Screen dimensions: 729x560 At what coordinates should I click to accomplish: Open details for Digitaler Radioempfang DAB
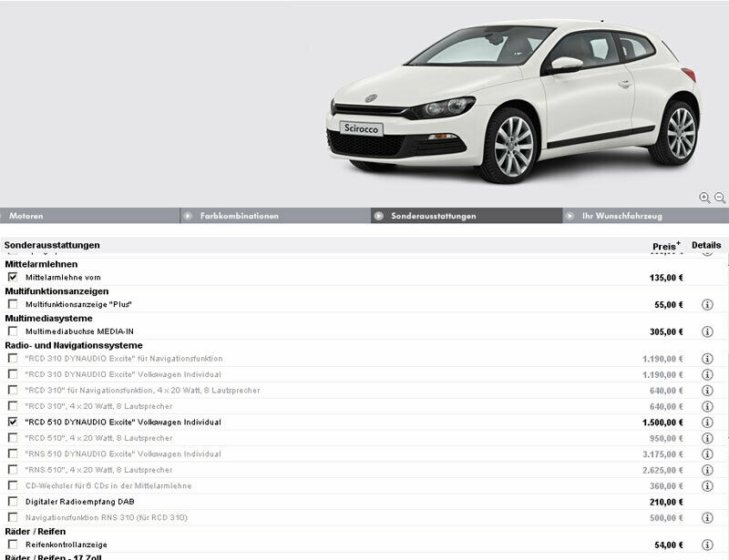point(706,501)
